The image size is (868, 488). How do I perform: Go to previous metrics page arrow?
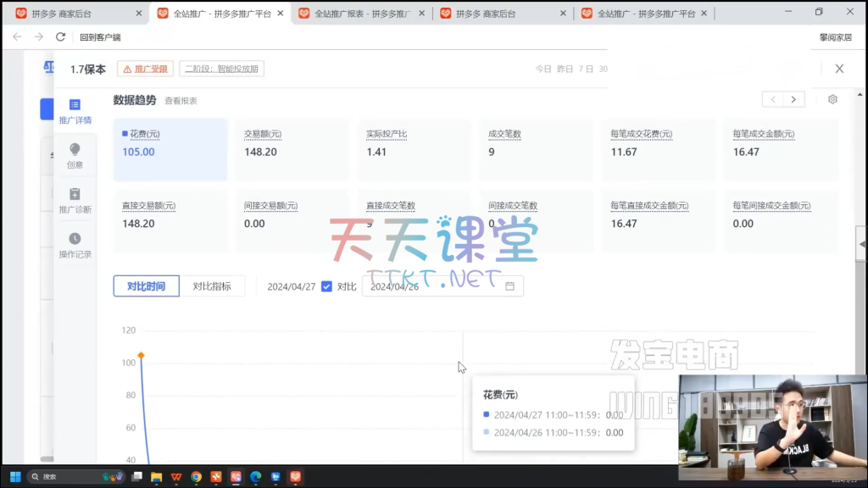772,99
